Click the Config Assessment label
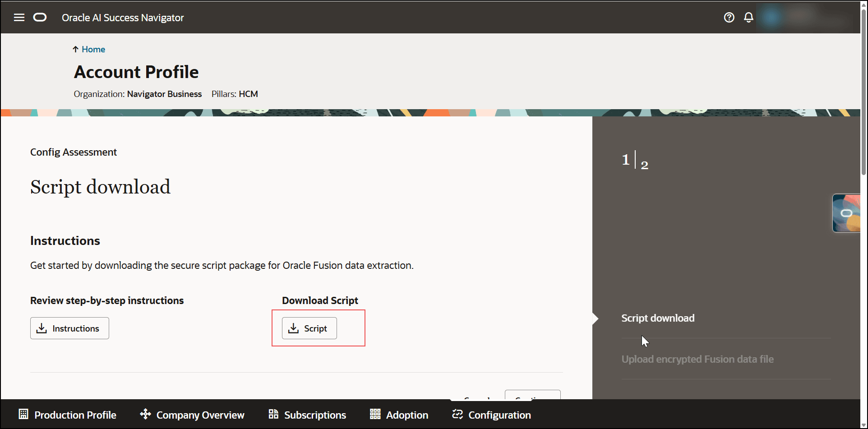The height and width of the screenshot is (429, 868). [74, 152]
